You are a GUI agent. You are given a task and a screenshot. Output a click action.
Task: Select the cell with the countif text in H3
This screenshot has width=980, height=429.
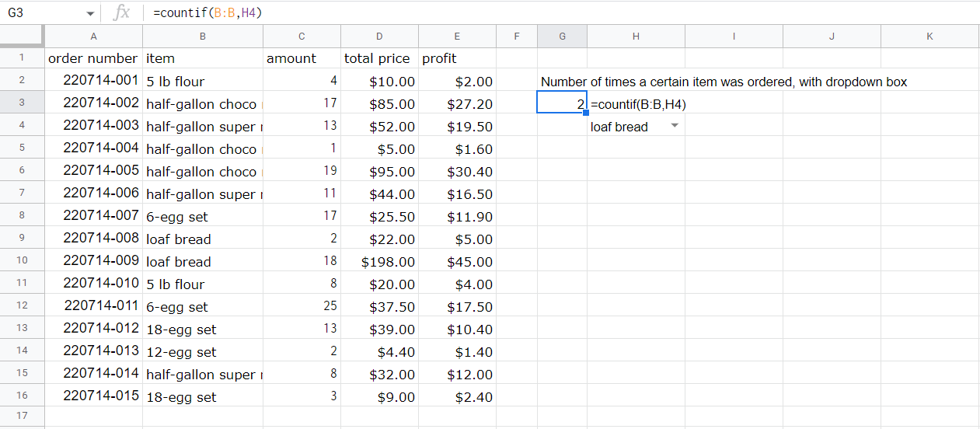637,104
